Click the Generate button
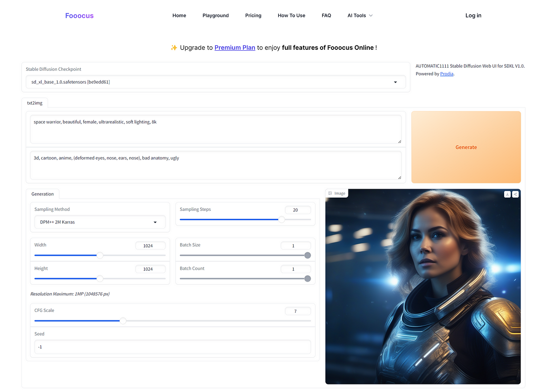 466,147
